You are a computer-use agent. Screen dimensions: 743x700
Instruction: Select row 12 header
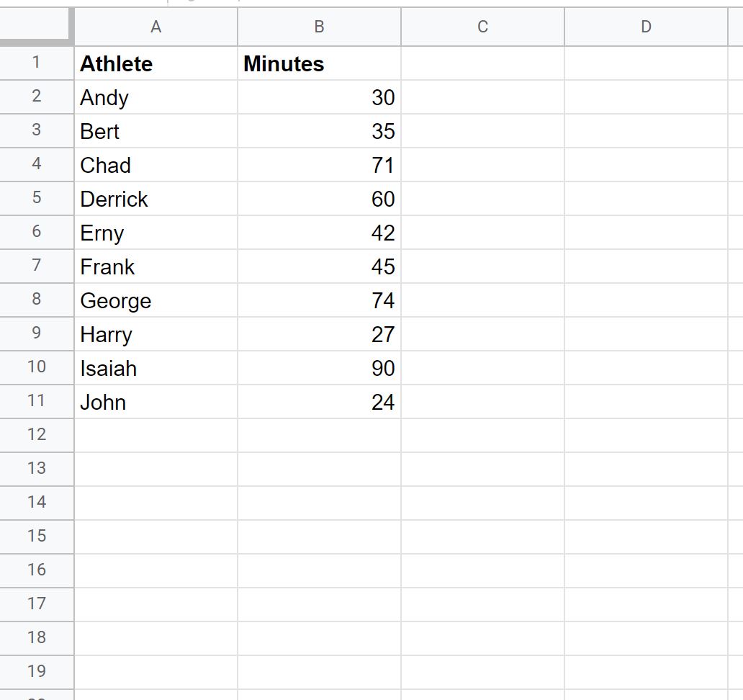coord(37,435)
